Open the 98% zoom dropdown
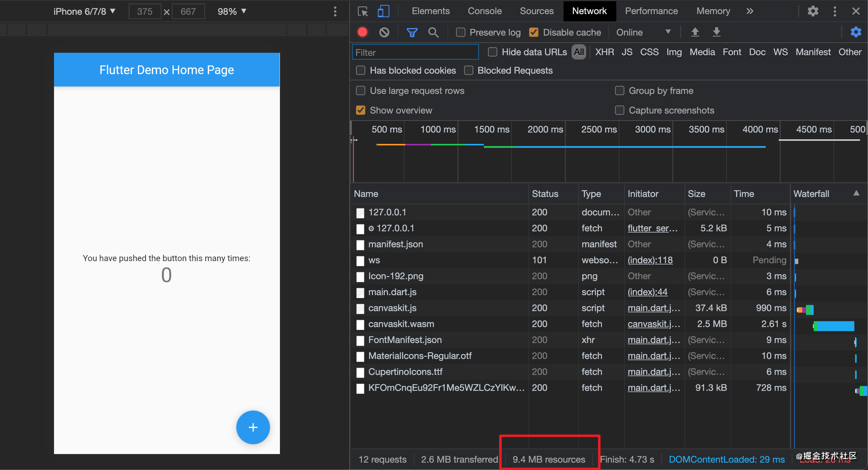Viewport: 868px width, 470px height. coord(232,11)
